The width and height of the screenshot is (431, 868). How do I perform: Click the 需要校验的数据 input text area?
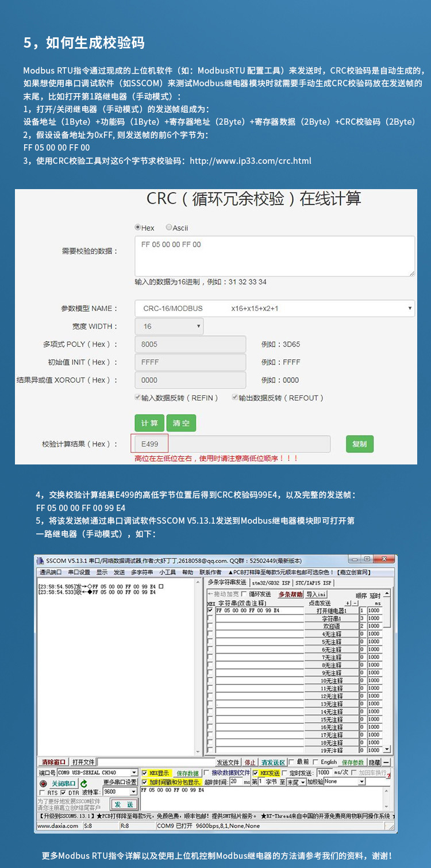point(275,256)
